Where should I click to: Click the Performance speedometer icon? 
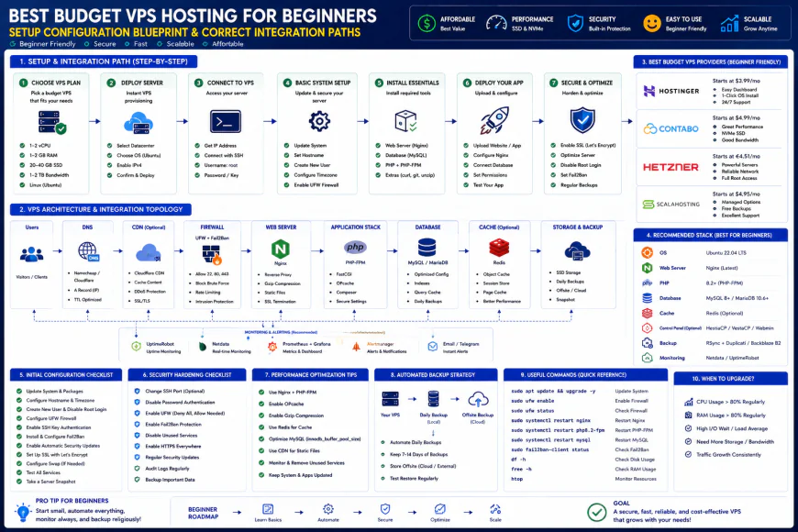(x=496, y=24)
